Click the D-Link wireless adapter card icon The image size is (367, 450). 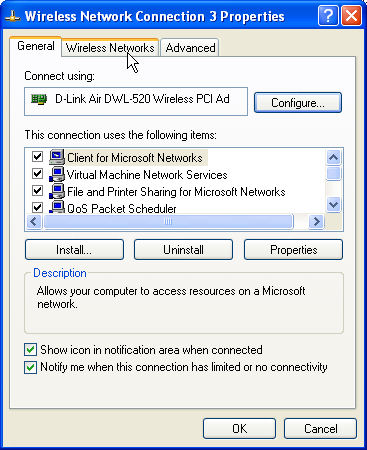pyautogui.click(x=39, y=99)
